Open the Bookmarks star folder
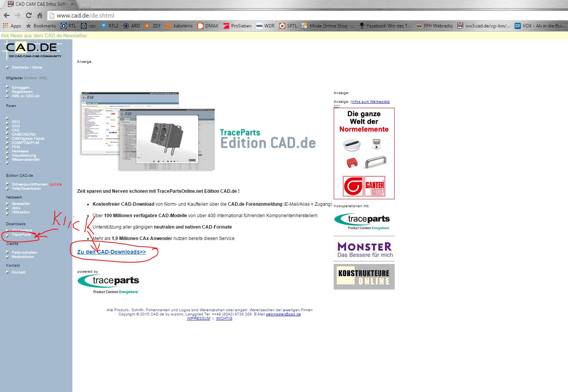The height and width of the screenshot is (392, 568). click(x=41, y=26)
